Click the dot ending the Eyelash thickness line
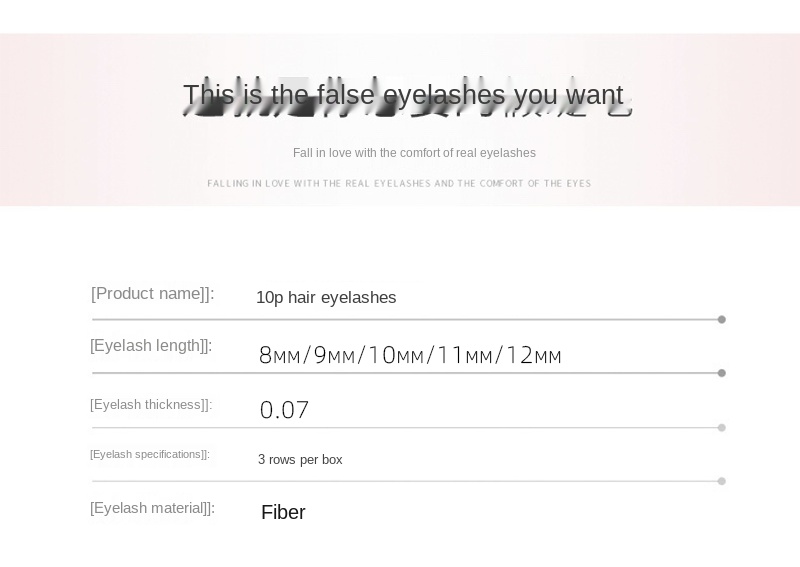800x567 pixels. (721, 428)
